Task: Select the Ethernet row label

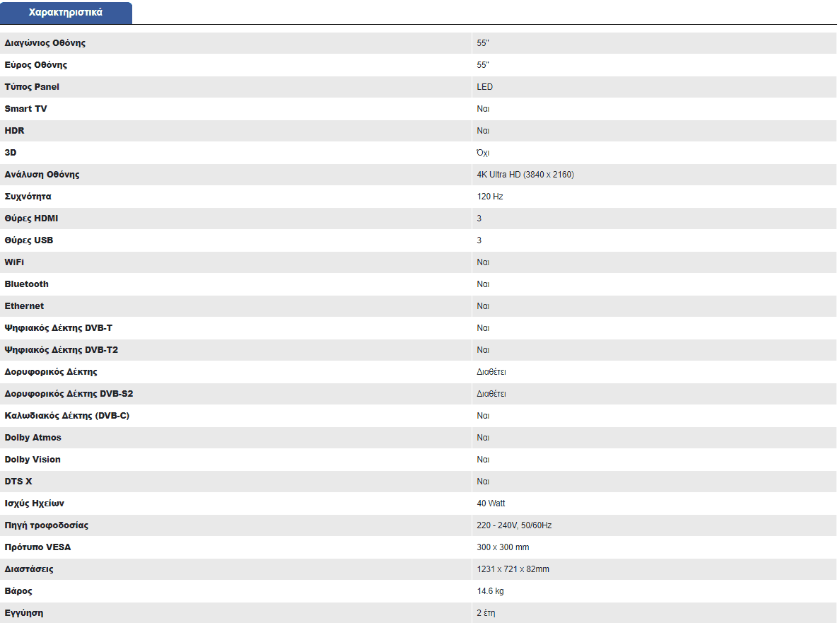Action: pyautogui.click(x=24, y=306)
